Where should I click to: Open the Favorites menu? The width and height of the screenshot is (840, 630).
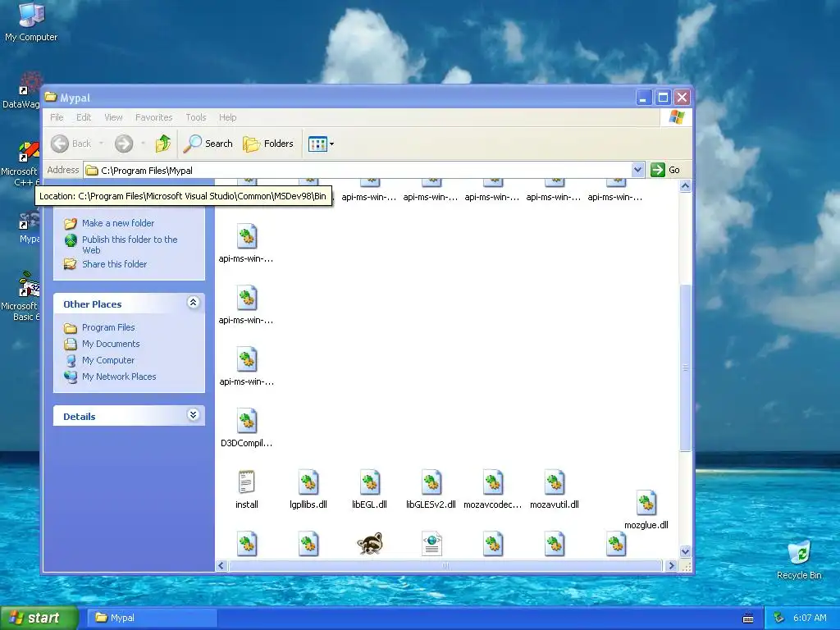[x=153, y=117]
